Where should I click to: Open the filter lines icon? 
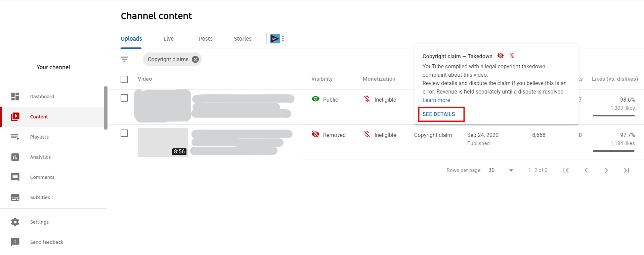(x=124, y=59)
